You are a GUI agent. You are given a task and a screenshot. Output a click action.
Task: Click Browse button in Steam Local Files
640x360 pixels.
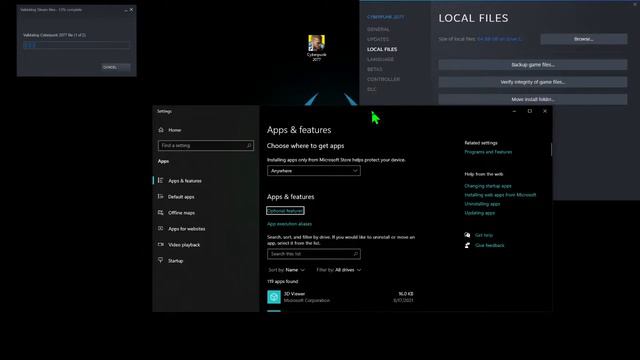pos(584,39)
